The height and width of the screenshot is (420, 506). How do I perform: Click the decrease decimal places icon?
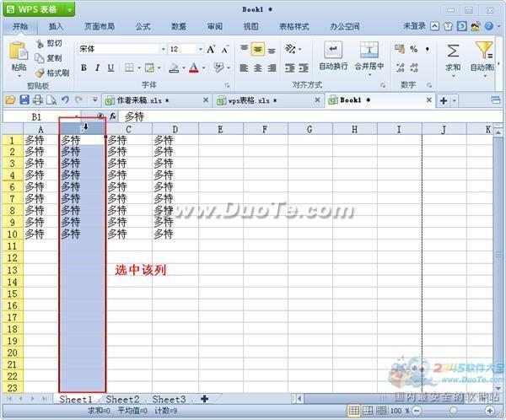pos(414,67)
